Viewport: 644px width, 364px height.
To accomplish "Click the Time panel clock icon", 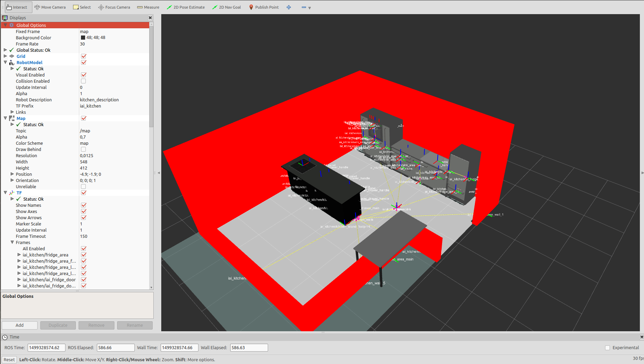I will [x=5, y=337].
